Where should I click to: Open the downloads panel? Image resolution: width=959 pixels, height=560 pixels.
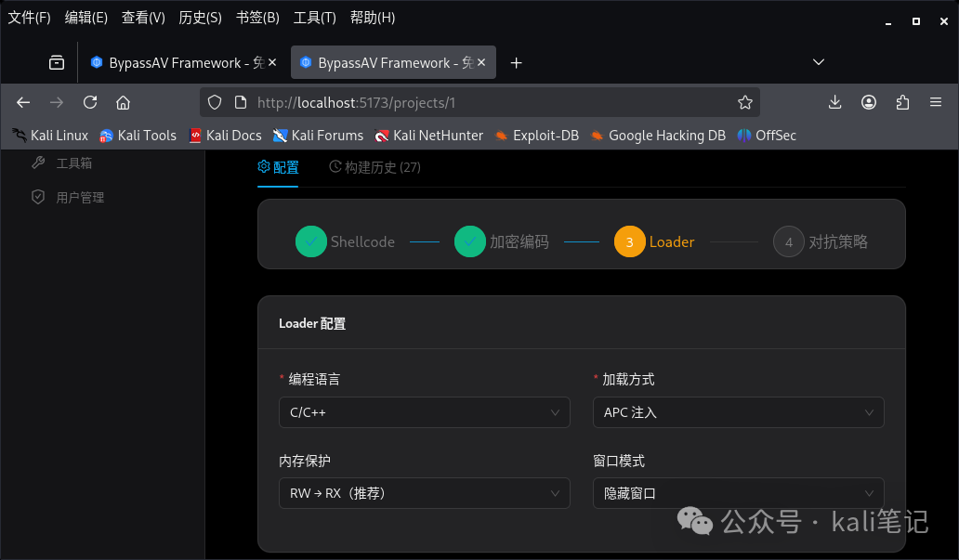coord(834,102)
